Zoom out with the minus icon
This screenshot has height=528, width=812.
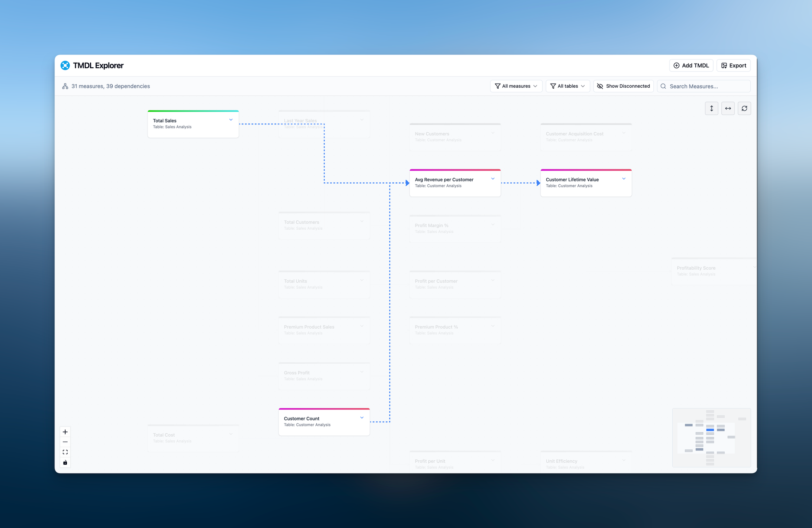click(x=65, y=442)
